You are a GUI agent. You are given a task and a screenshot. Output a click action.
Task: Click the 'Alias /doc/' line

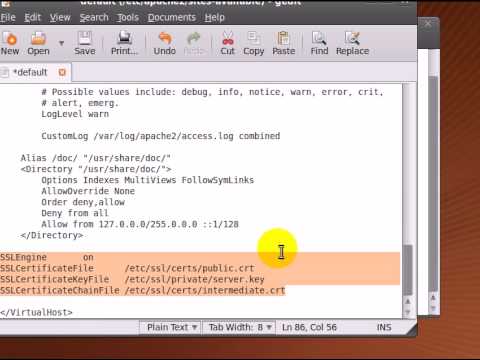pos(96,158)
